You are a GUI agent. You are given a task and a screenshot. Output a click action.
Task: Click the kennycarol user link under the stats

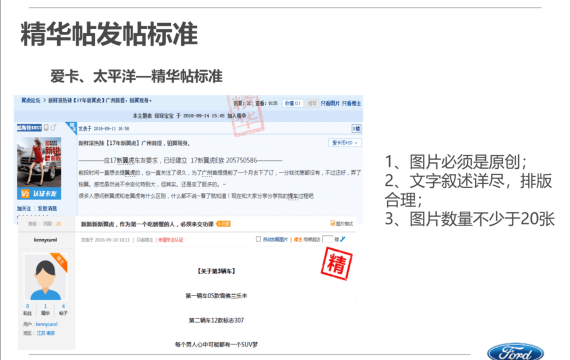pyautogui.click(x=47, y=324)
